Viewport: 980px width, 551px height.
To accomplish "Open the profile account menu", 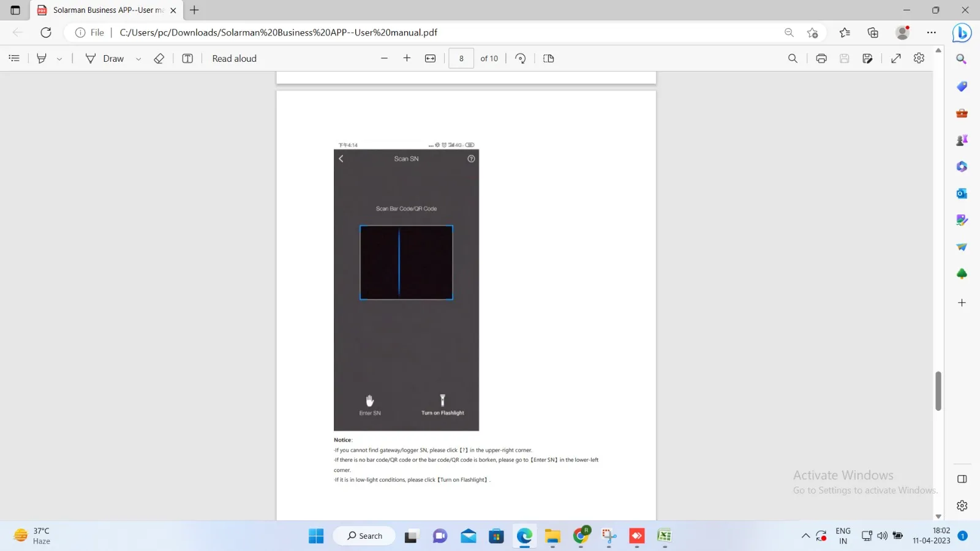I will click(902, 32).
